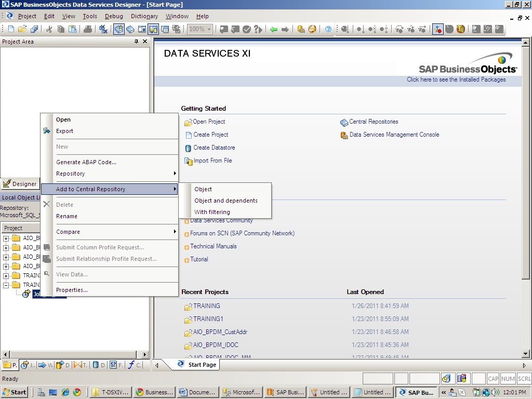Click the blue Help question-mark icon
This screenshot has width=532, height=399.
coord(328,29)
